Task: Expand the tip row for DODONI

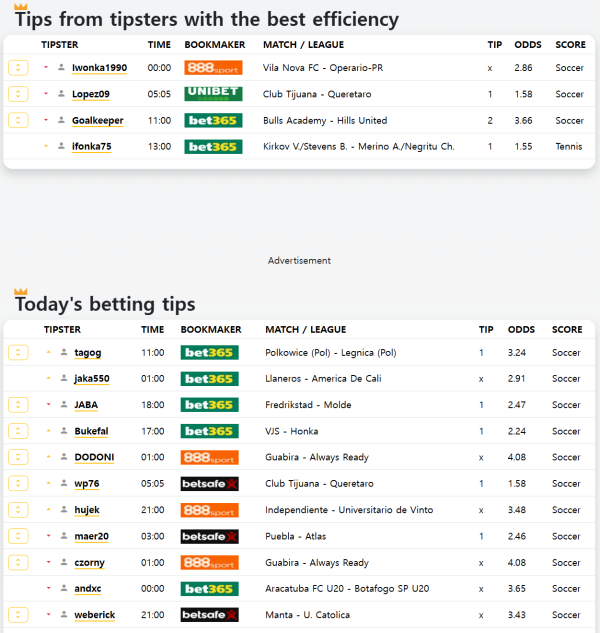Action: (18, 457)
